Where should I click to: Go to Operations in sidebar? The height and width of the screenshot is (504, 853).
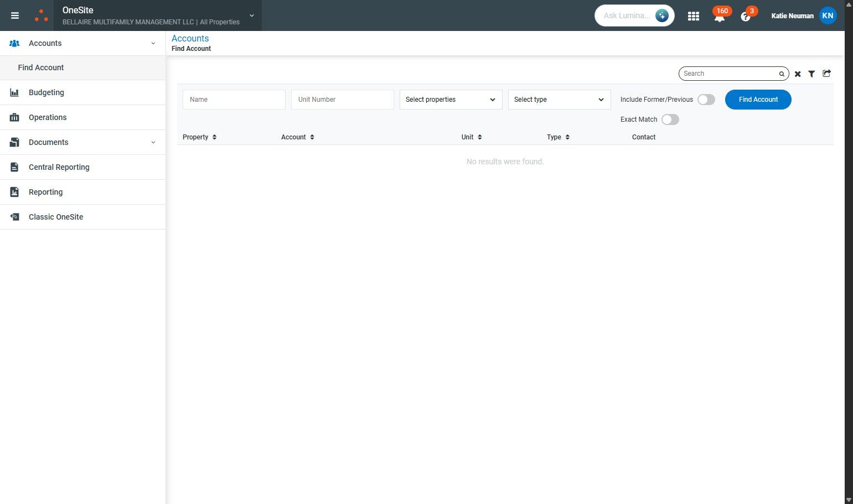click(x=82, y=117)
